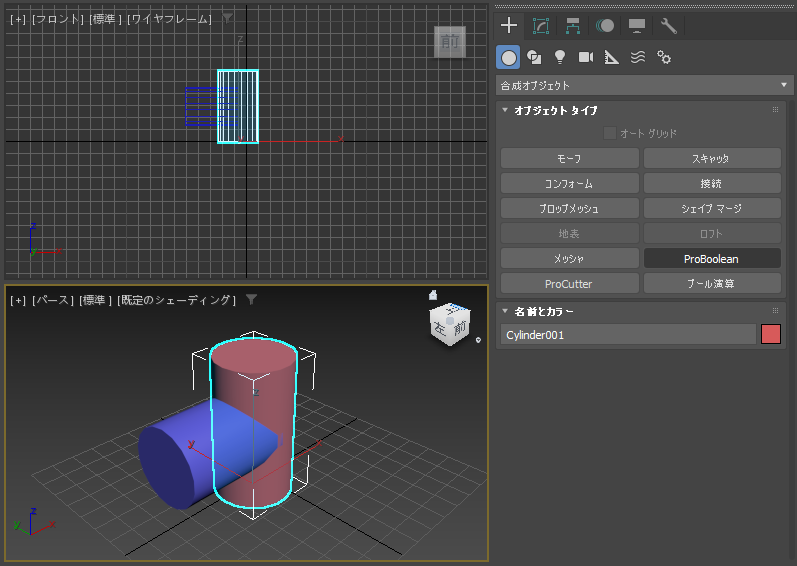
Task: Open the [ワイヤフレーム] shading menu
Action: coord(169,19)
